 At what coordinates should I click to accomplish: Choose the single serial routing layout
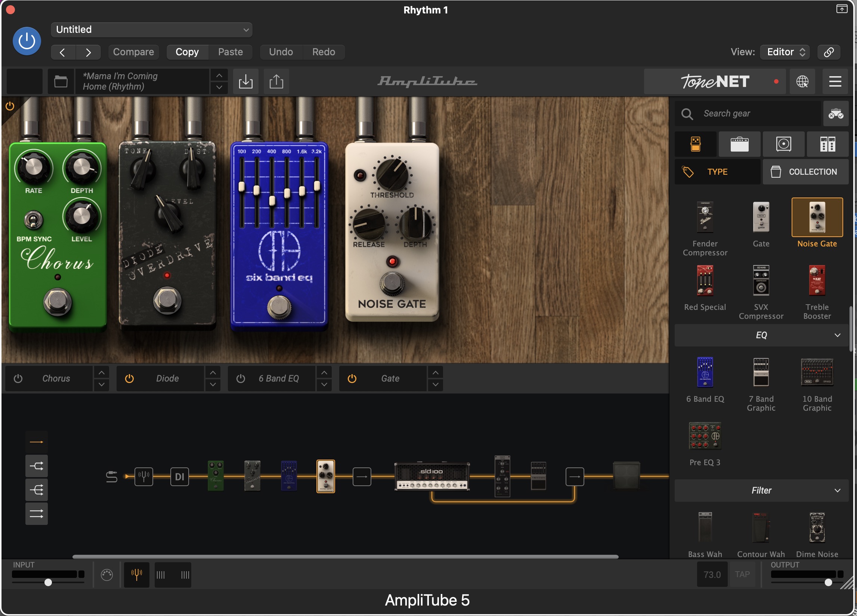[x=36, y=442]
